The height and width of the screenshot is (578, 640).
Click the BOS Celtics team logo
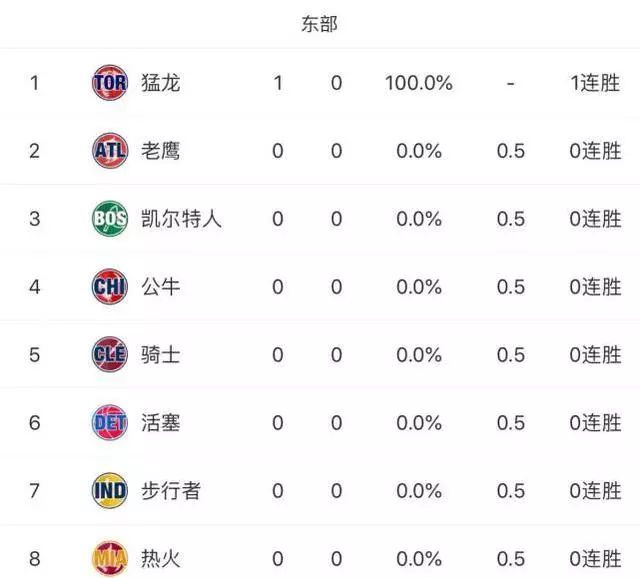tap(110, 218)
